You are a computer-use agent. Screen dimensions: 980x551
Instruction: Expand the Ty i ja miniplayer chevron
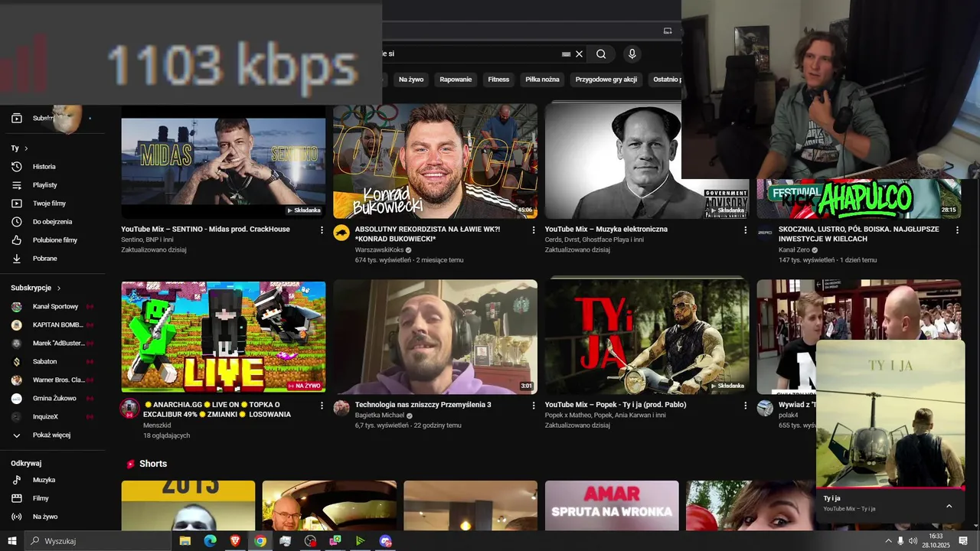pos(949,506)
